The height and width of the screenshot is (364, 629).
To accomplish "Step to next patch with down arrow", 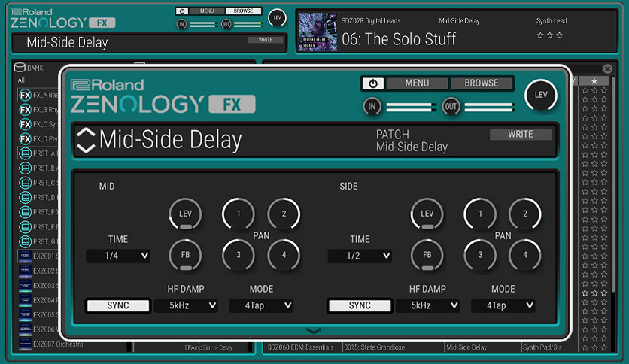I will pyautogui.click(x=86, y=148).
